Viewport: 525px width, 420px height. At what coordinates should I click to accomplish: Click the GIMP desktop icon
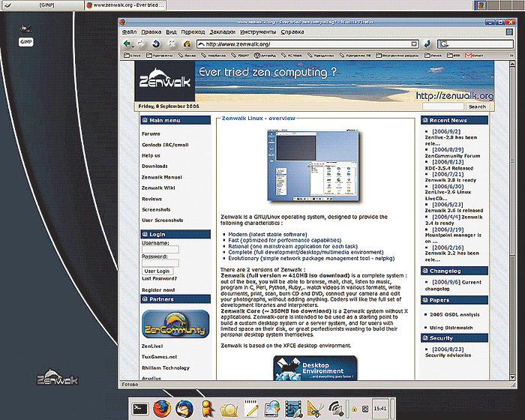pyautogui.click(x=25, y=35)
